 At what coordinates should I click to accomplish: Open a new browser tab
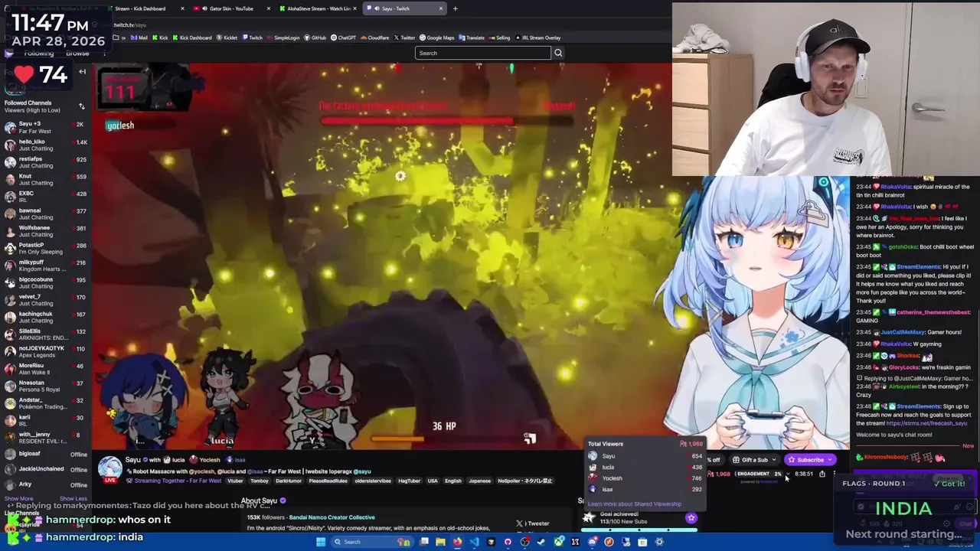[x=455, y=8]
